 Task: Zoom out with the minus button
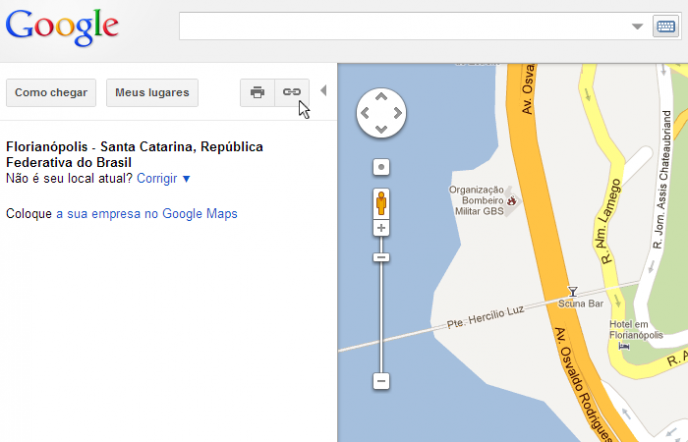(381, 381)
